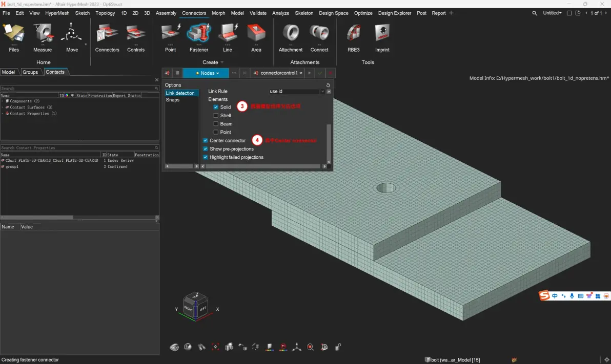The width and height of the screenshot is (611, 364).
Task: Select the Fastener connector tool
Action: pos(199,38)
